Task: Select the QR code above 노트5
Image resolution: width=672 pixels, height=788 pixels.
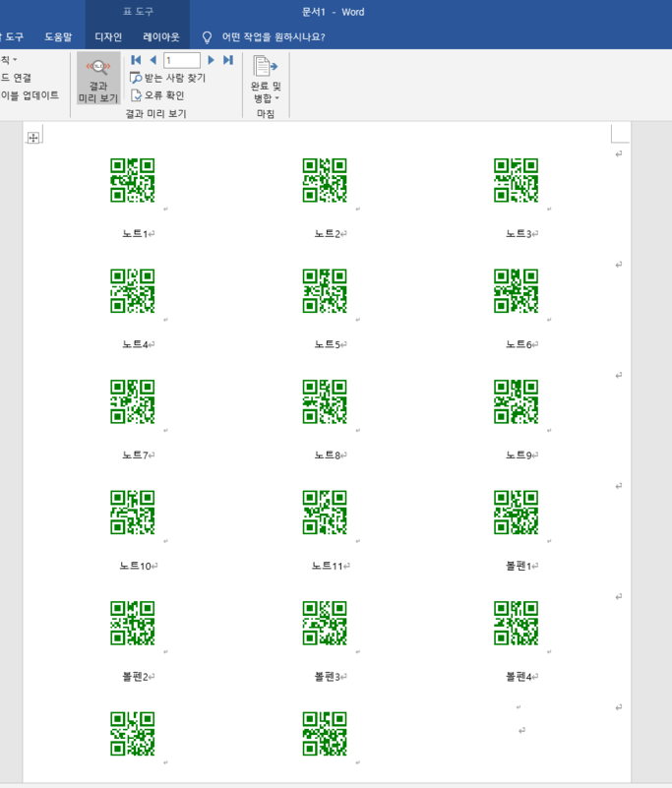Action: [325, 291]
